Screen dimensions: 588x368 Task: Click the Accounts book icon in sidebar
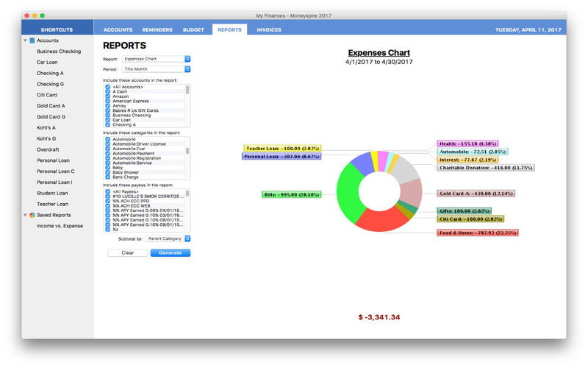pyautogui.click(x=32, y=40)
